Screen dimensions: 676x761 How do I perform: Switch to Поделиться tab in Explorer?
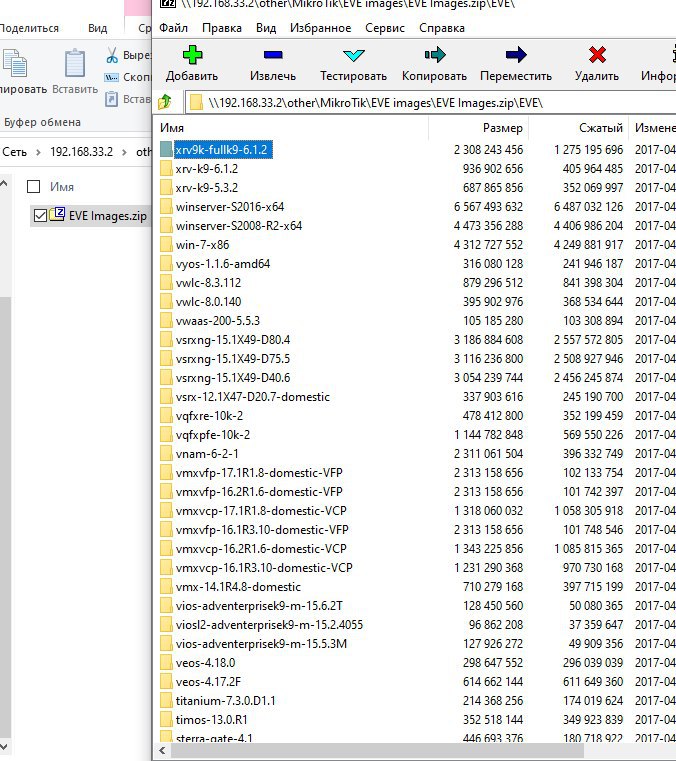pos(29,28)
